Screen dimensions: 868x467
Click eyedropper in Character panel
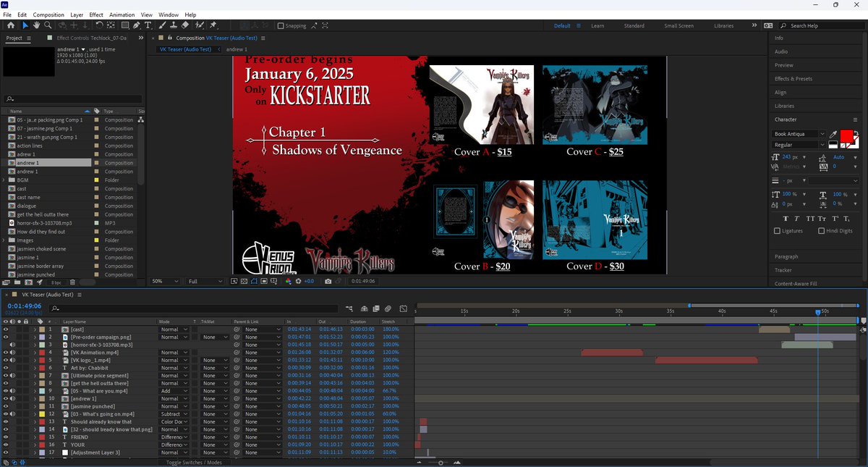coord(833,134)
